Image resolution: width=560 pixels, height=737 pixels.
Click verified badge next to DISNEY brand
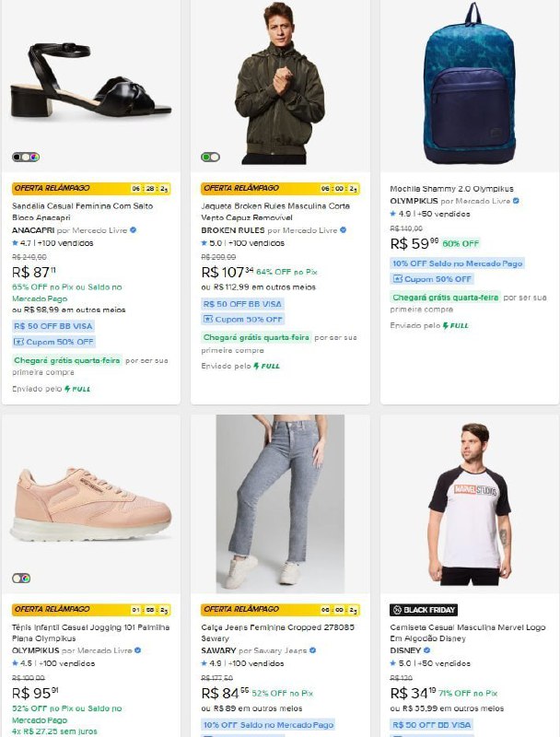[x=427, y=649]
